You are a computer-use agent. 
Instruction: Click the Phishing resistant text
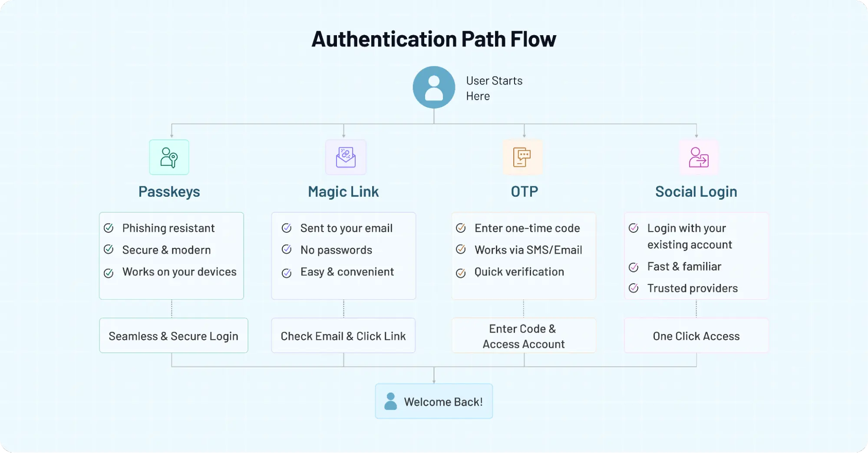tap(168, 228)
